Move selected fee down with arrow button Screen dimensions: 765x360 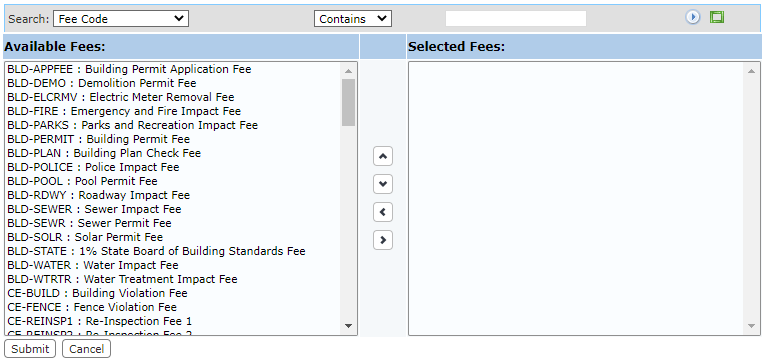(x=382, y=184)
